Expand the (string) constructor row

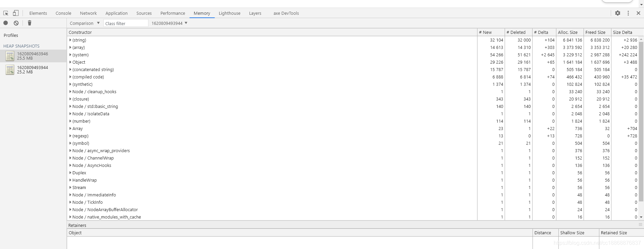click(70, 40)
